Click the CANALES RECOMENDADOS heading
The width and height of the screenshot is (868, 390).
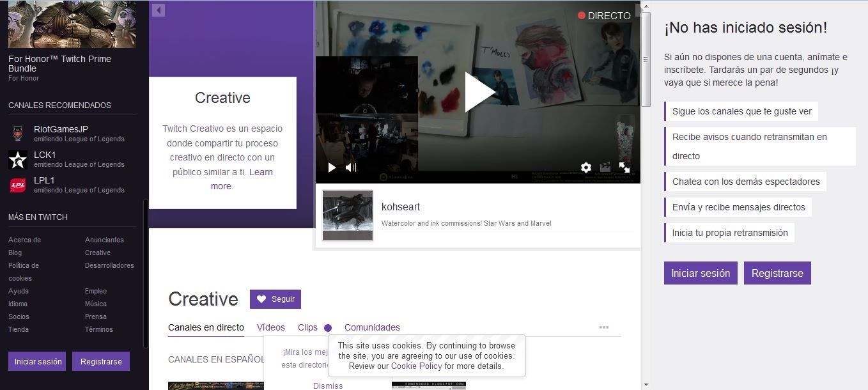tap(59, 105)
